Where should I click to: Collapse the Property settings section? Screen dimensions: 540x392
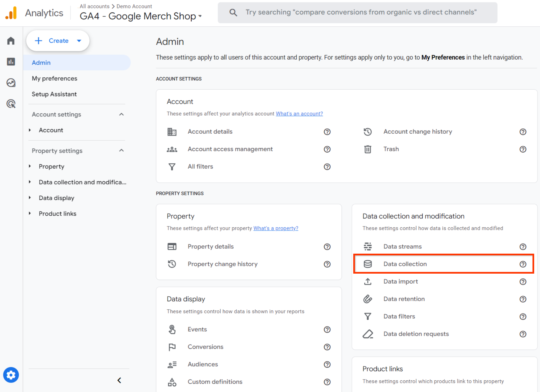pyautogui.click(x=121, y=151)
